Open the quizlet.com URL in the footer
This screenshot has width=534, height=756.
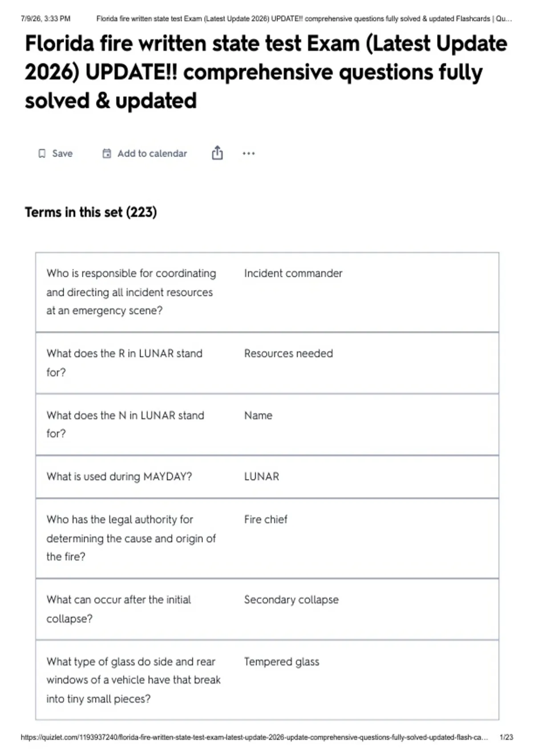click(x=255, y=737)
